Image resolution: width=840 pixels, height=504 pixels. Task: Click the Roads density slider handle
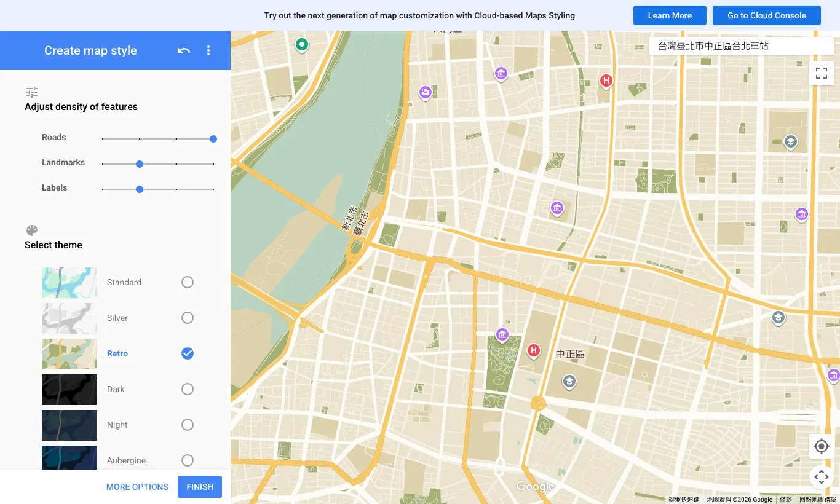tap(213, 139)
